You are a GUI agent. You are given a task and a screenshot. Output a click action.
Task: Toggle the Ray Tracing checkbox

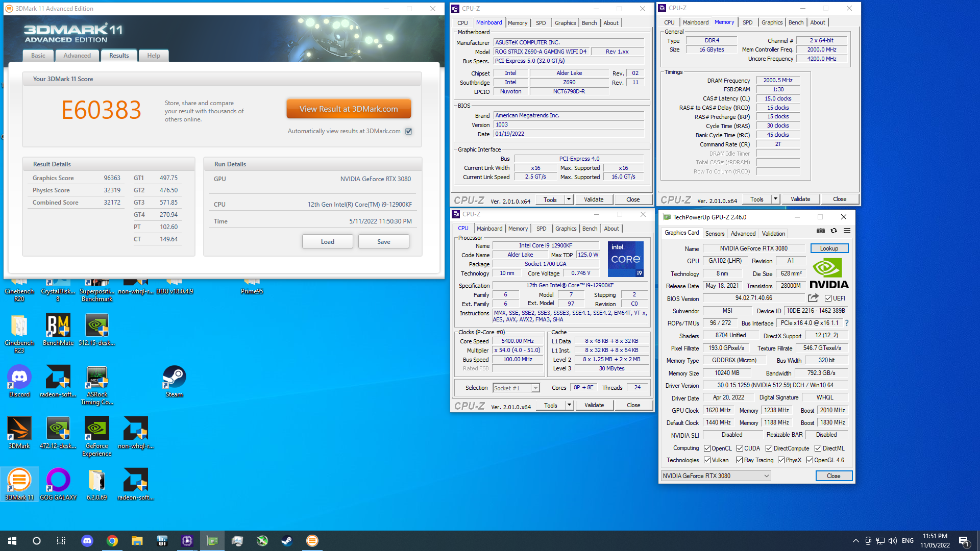[x=739, y=460]
